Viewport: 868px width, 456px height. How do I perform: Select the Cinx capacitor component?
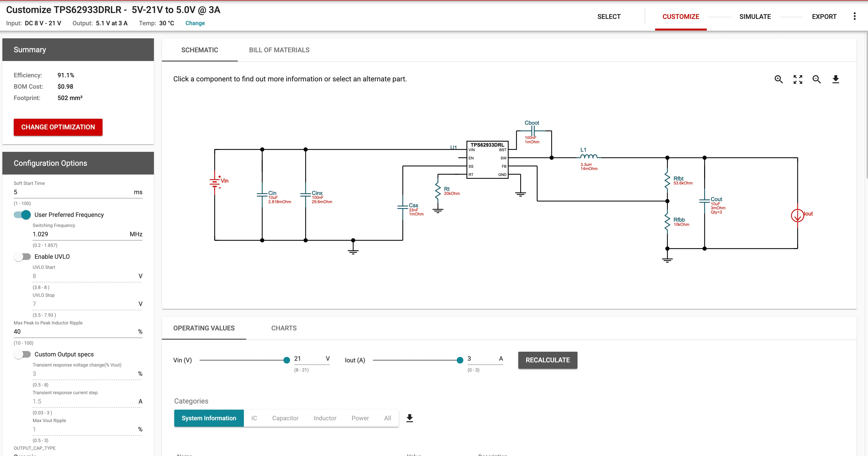306,194
